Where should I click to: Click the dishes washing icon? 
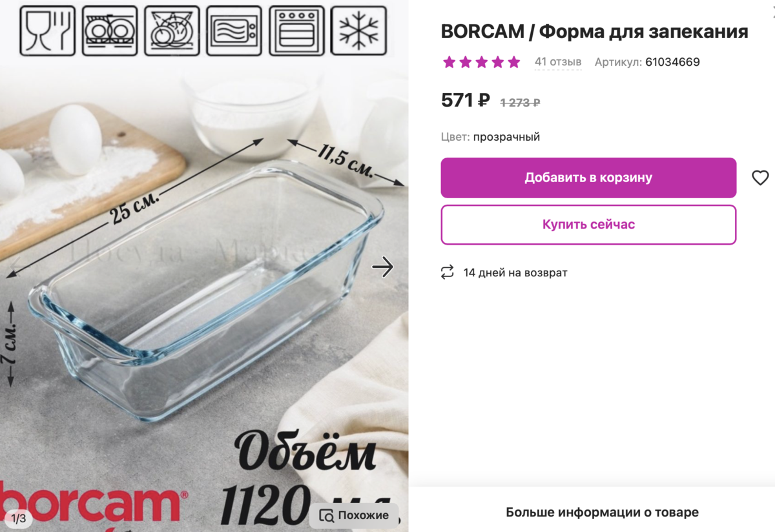[172, 30]
